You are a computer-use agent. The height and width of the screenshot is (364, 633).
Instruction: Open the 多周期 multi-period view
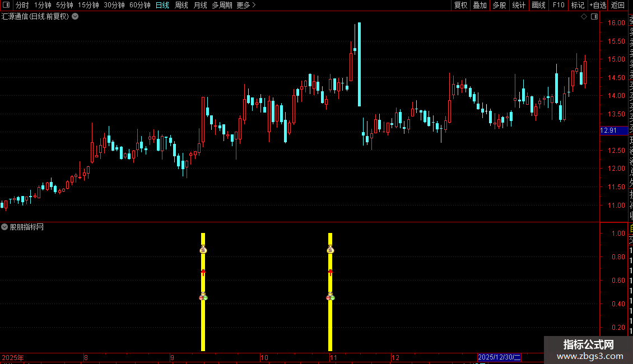click(x=222, y=5)
